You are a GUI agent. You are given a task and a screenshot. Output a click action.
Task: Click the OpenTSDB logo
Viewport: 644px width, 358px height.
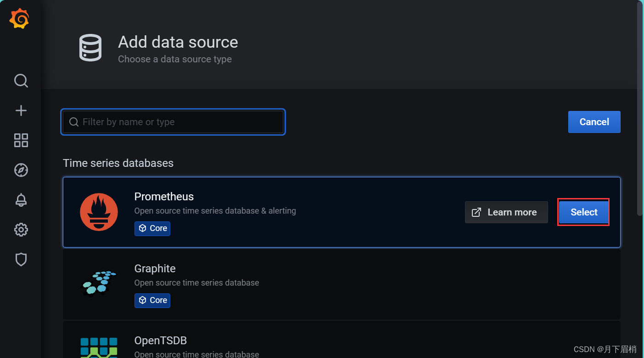99,347
